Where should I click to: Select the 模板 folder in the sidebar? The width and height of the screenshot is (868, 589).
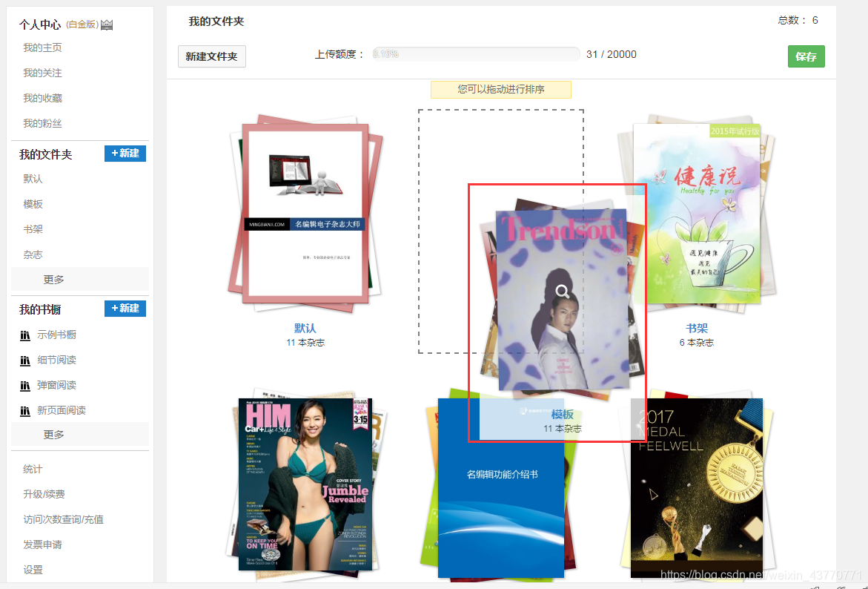tap(33, 205)
